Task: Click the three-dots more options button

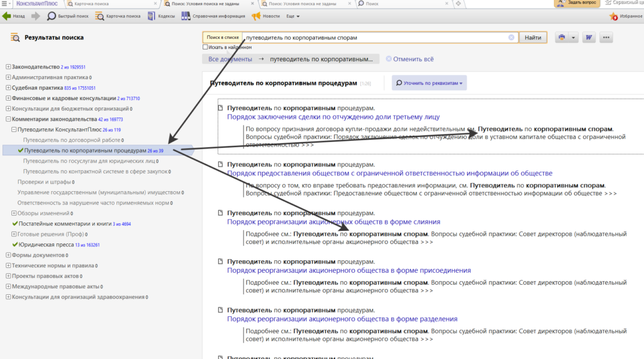Action: pyautogui.click(x=606, y=38)
